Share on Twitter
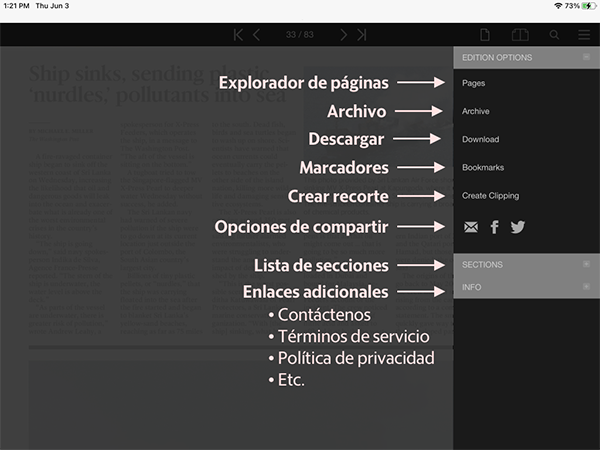600x450 pixels. pyautogui.click(x=517, y=227)
